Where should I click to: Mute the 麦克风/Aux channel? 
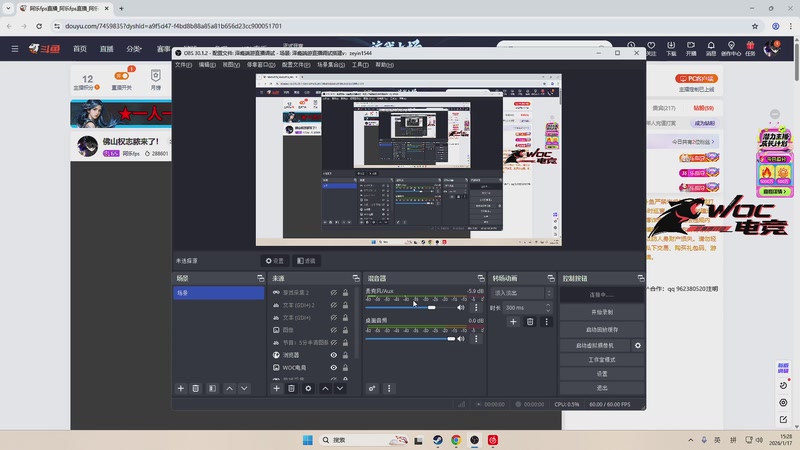point(461,308)
